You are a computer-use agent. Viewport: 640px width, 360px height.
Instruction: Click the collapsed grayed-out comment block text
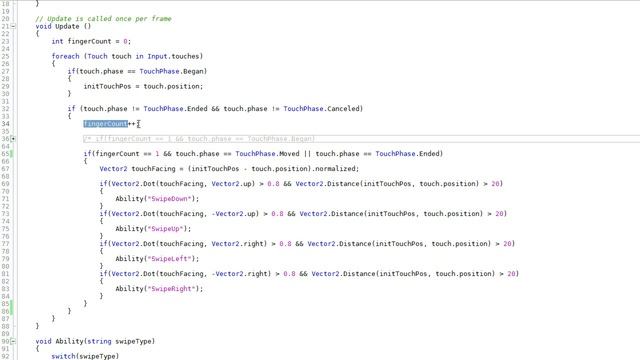199,139
